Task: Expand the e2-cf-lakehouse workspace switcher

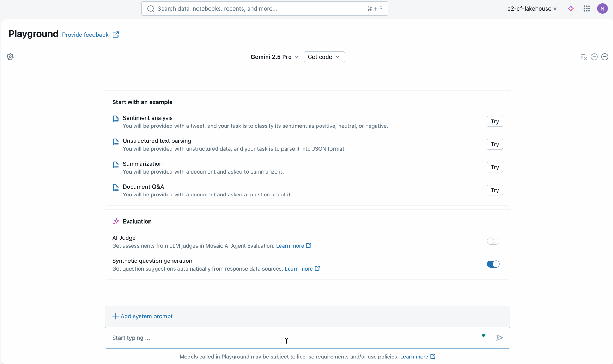Action: pos(532,8)
